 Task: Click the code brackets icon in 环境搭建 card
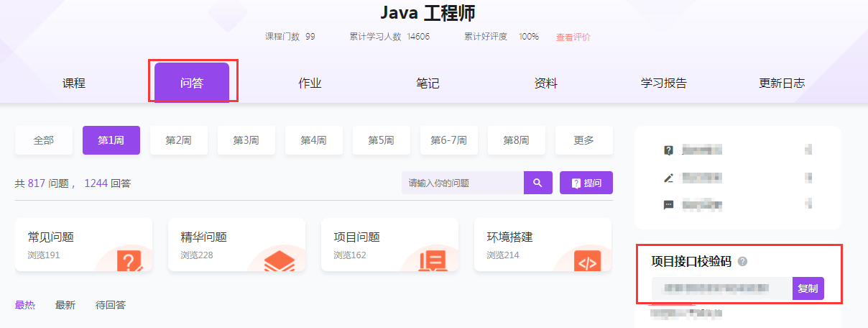pos(587,261)
